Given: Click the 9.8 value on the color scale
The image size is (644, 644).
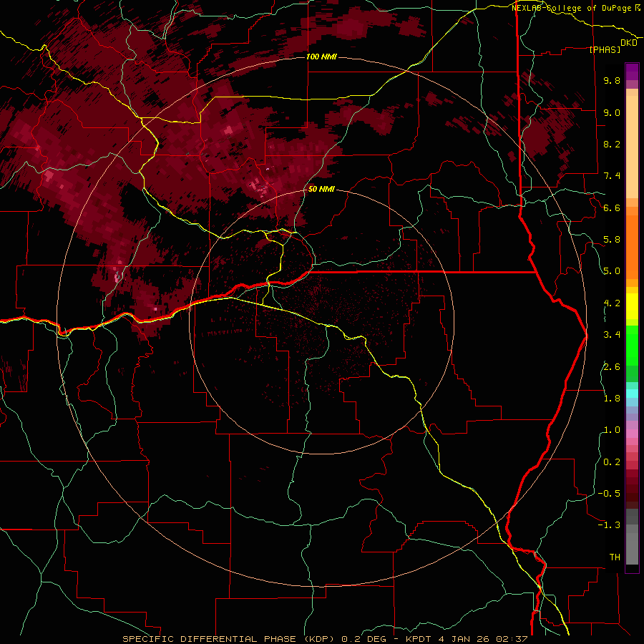Looking at the screenshot, I should 612,80.
